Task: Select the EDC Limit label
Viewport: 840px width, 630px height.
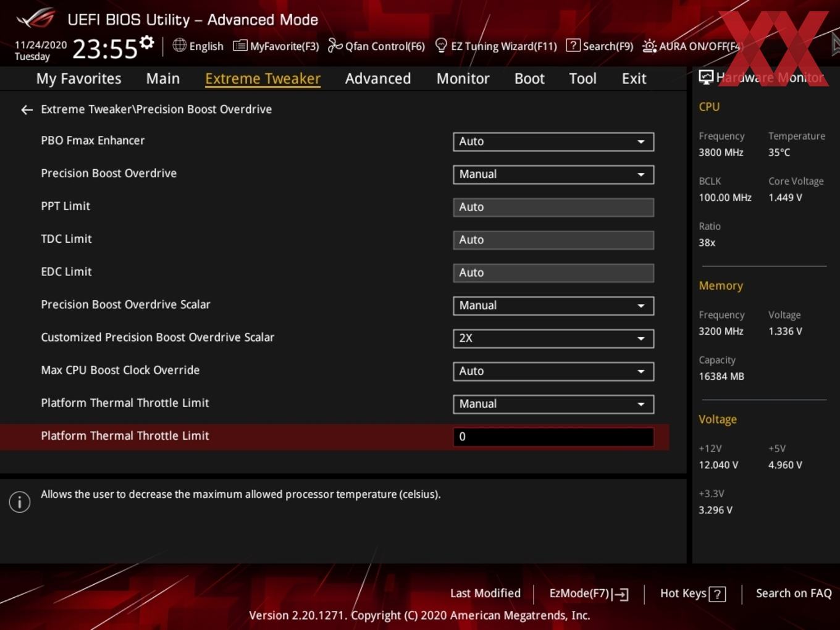Action: tap(66, 271)
